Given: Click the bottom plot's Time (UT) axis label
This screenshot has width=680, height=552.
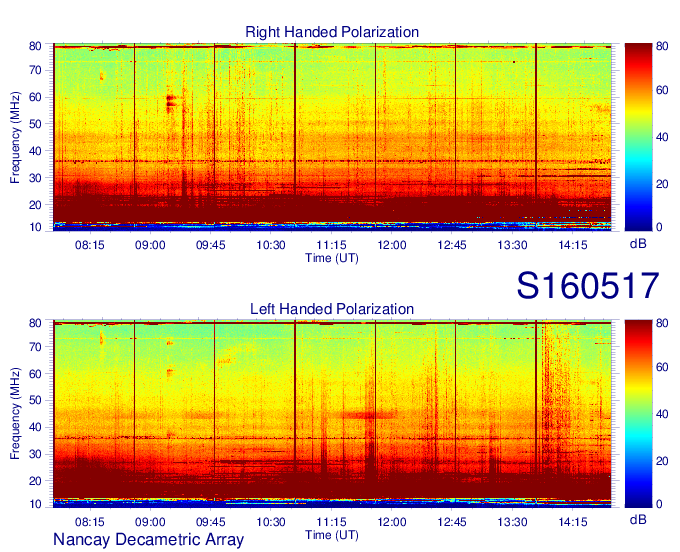Looking at the screenshot, I should pyautogui.click(x=332, y=535).
